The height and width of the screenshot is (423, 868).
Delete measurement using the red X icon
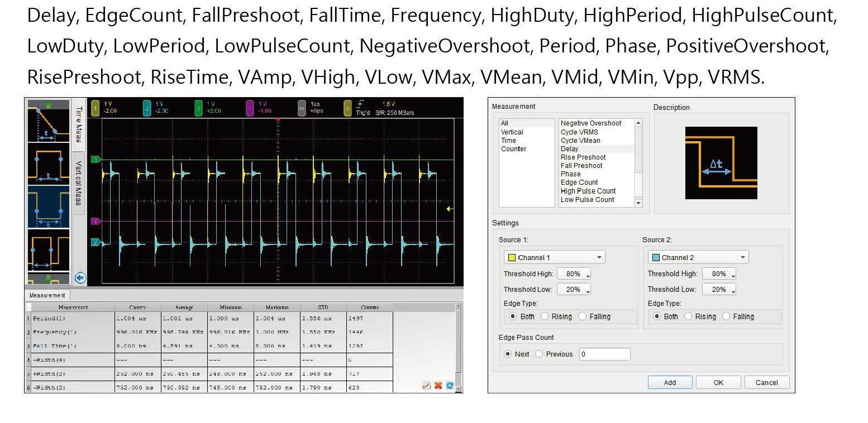coord(438,386)
